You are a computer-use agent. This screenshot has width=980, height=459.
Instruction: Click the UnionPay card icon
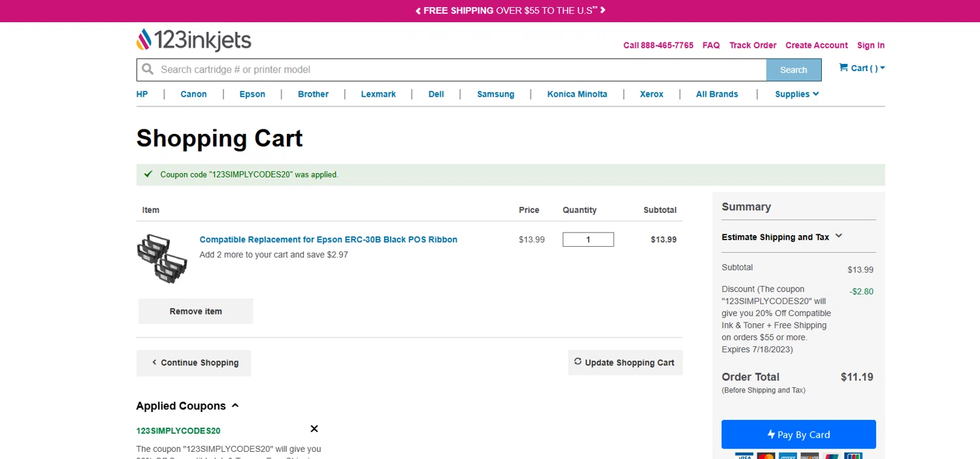tap(832, 456)
